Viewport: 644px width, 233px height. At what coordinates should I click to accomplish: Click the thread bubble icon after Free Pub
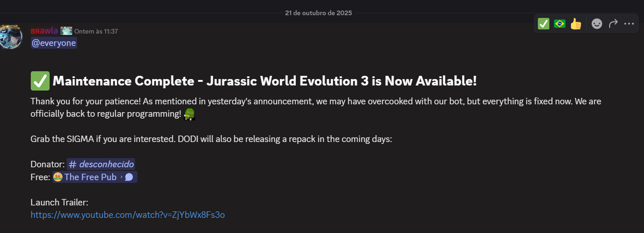tap(129, 177)
